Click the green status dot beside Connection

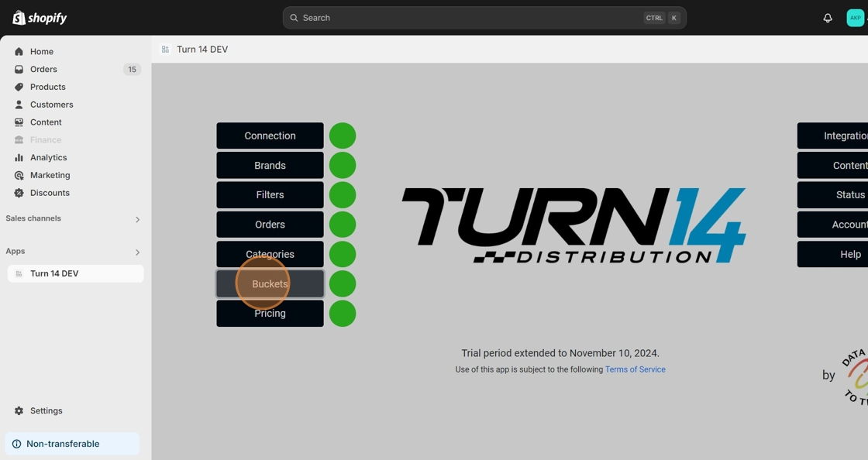tap(343, 136)
